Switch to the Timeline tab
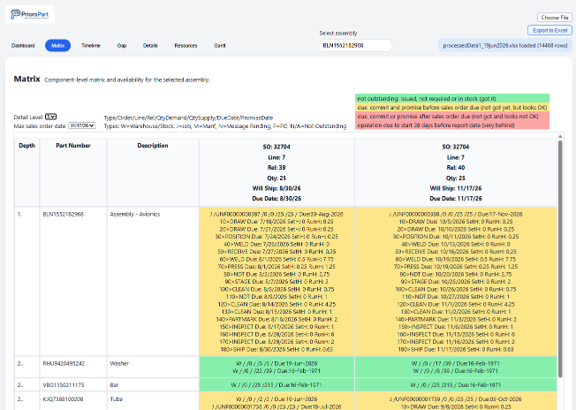This screenshot has height=410, width=576. click(91, 46)
